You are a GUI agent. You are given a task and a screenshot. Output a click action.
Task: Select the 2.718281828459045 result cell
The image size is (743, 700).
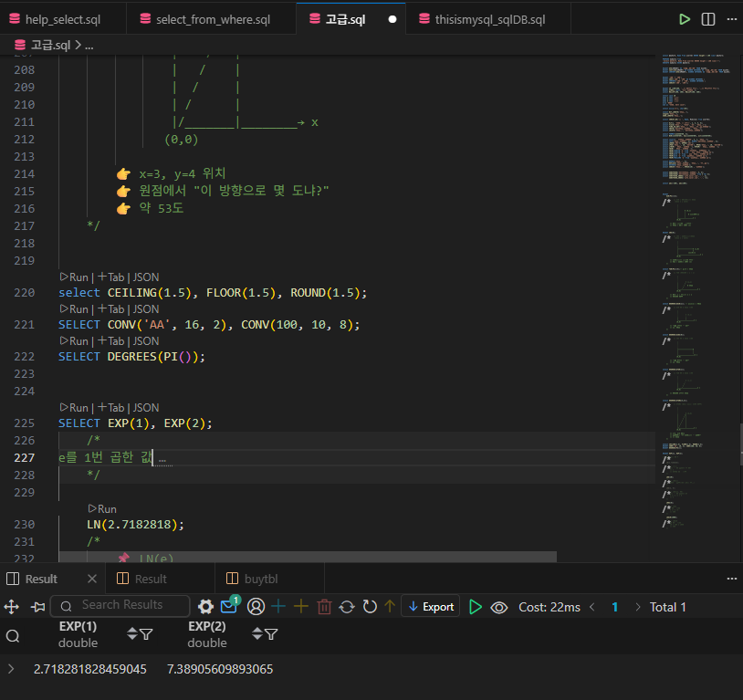click(x=90, y=669)
